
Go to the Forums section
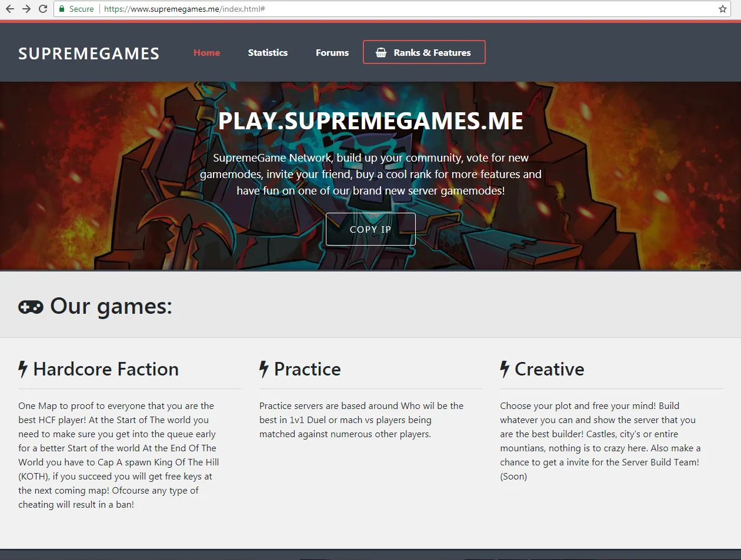[x=332, y=52]
